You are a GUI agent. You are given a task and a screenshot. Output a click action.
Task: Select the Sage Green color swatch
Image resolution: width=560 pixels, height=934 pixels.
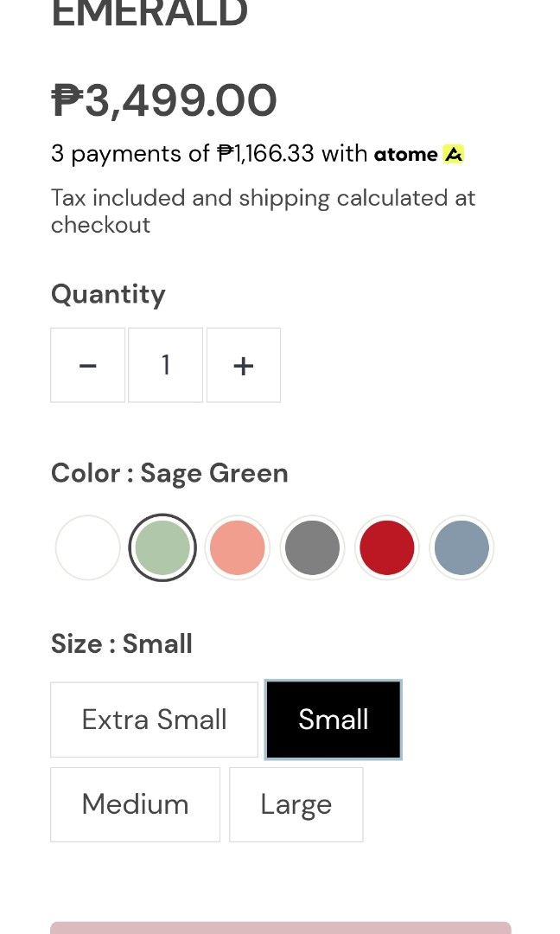(162, 547)
